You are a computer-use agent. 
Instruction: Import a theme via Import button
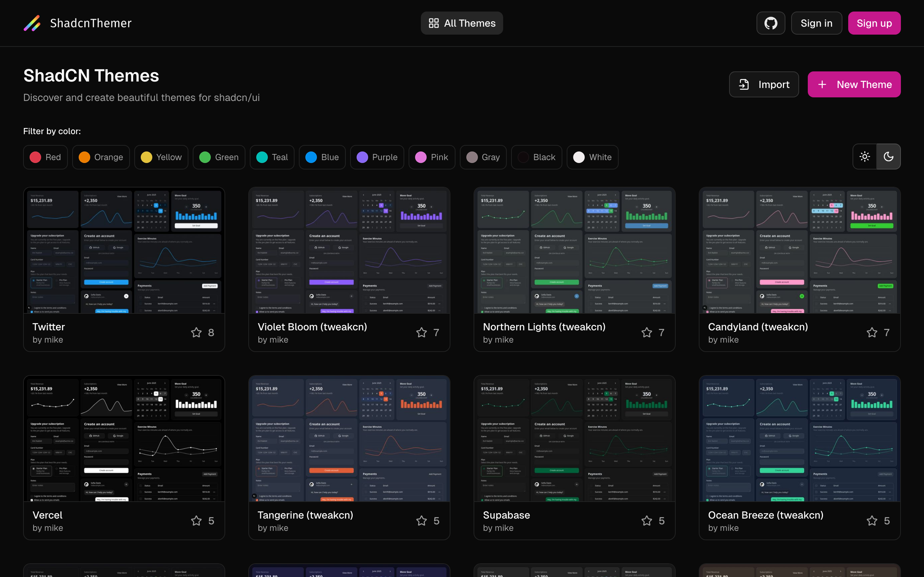click(764, 84)
